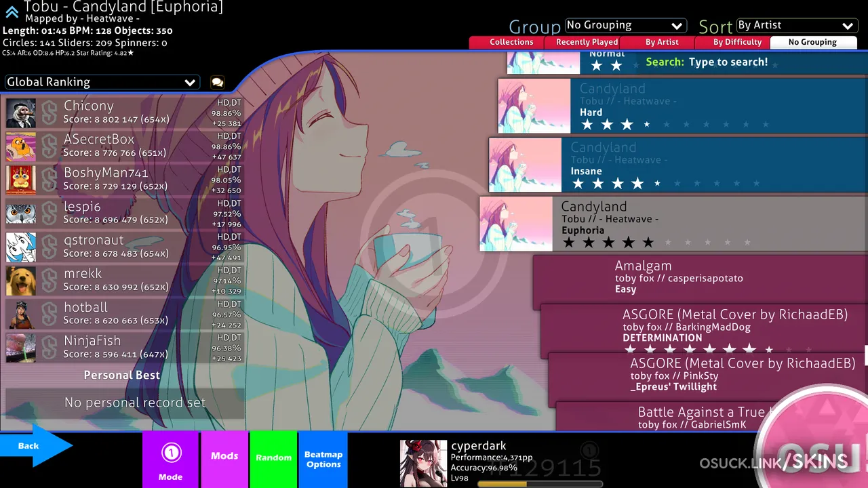Open lespi6's score entry
Viewport: 868px width, 488px height.
125,213
